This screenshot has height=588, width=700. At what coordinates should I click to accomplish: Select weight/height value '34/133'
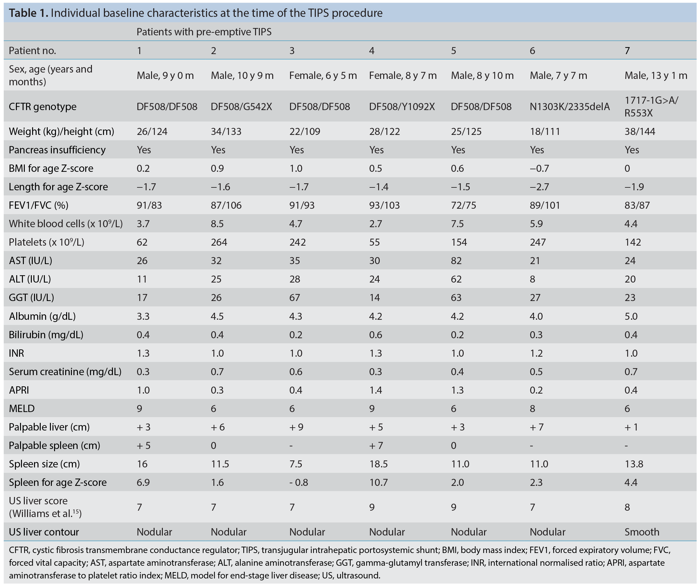click(x=226, y=131)
